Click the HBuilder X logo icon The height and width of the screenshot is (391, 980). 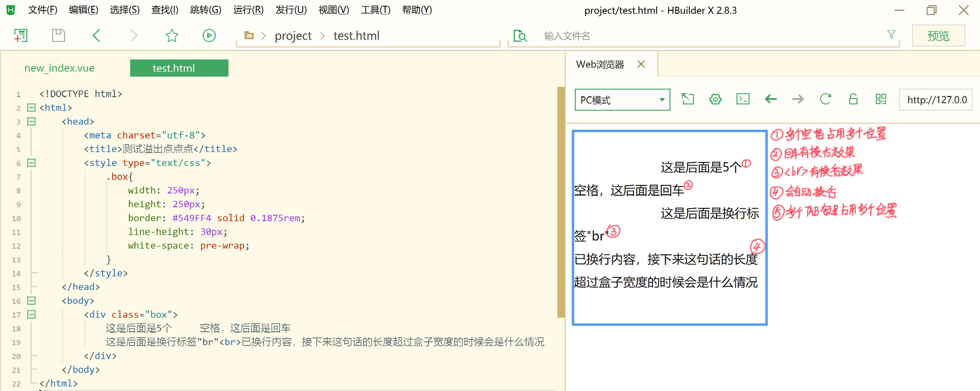tap(11, 10)
